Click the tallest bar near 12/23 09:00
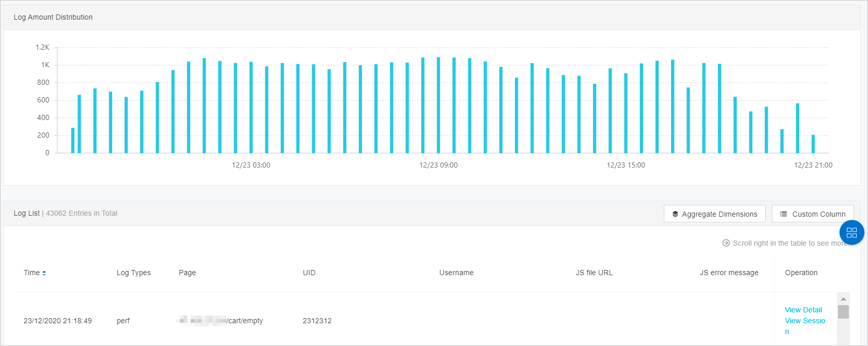Screen dimensions: 868x346 point(438,105)
